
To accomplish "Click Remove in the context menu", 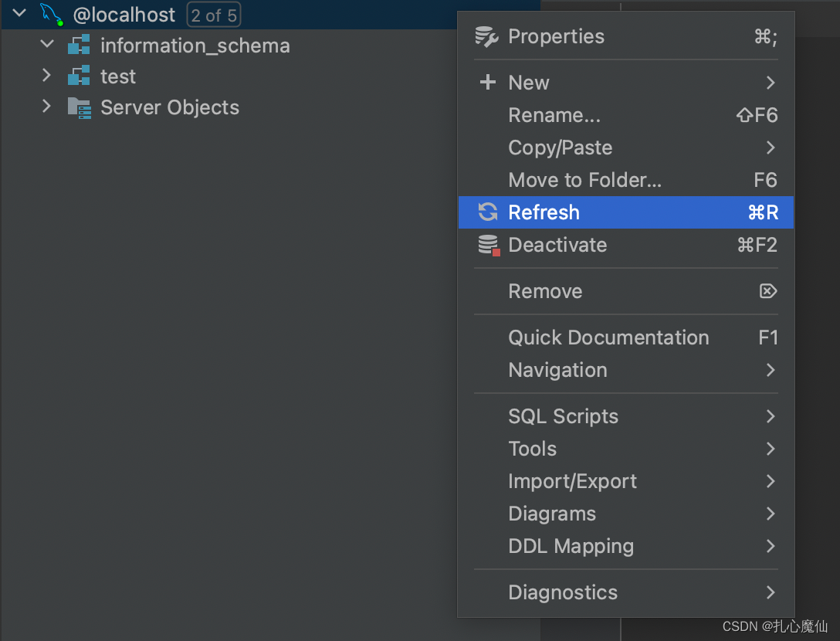I will pos(545,291).
